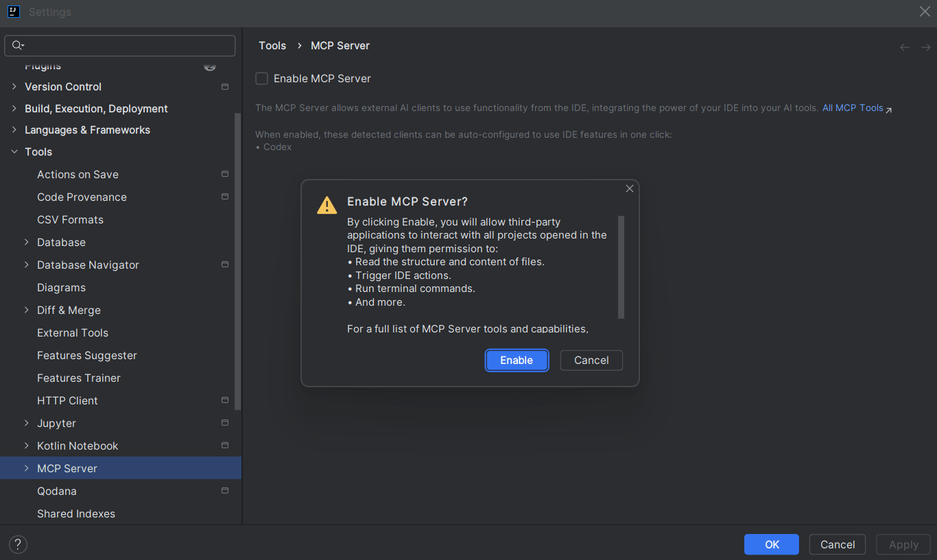Click project-level icon next to Version Control
The width and height of the screenshot is (937, 560).
(225, 87)
